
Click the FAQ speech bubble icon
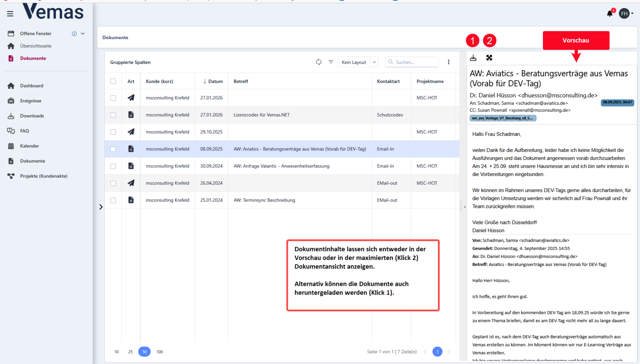coord(11,131)
